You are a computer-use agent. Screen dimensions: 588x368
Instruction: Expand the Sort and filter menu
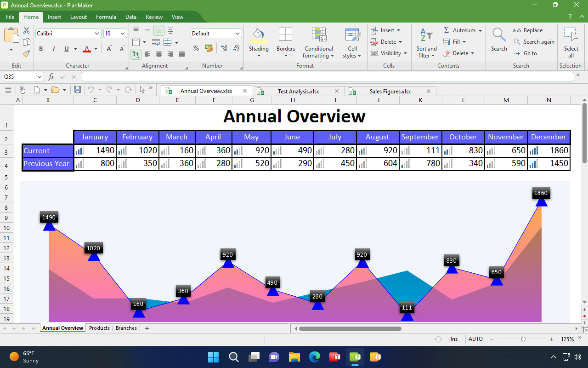click(x=427, y=52)
